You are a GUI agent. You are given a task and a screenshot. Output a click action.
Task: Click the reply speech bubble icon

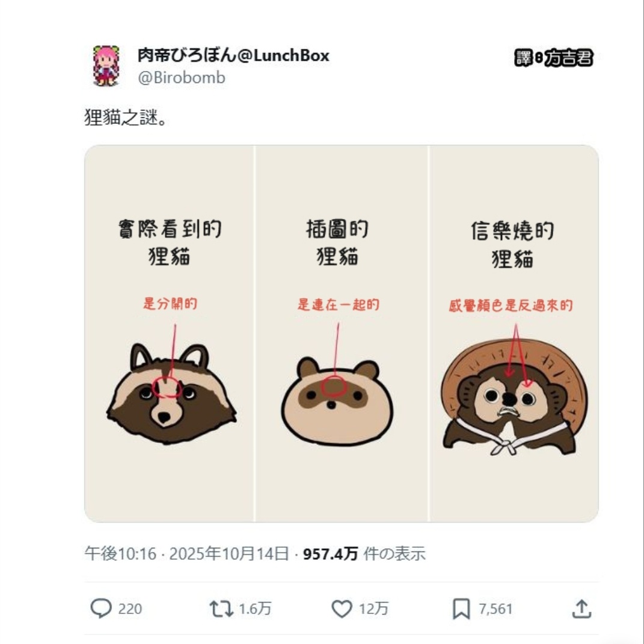pos(100,609)
